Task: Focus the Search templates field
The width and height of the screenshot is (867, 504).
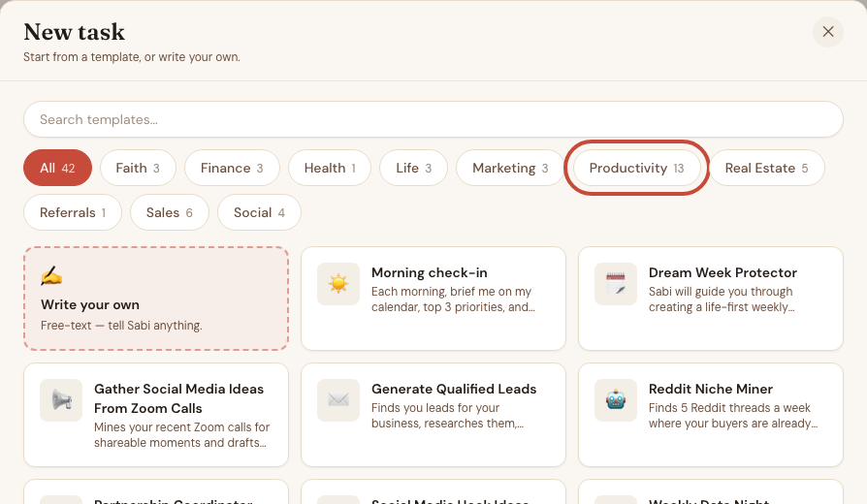Action: (x=433, y=119)
